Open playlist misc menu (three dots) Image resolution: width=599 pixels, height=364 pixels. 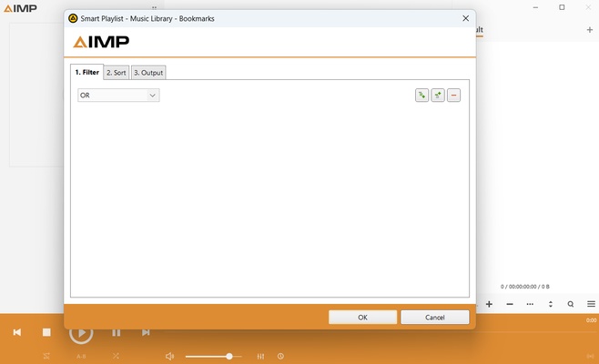[x=530, y=304]
